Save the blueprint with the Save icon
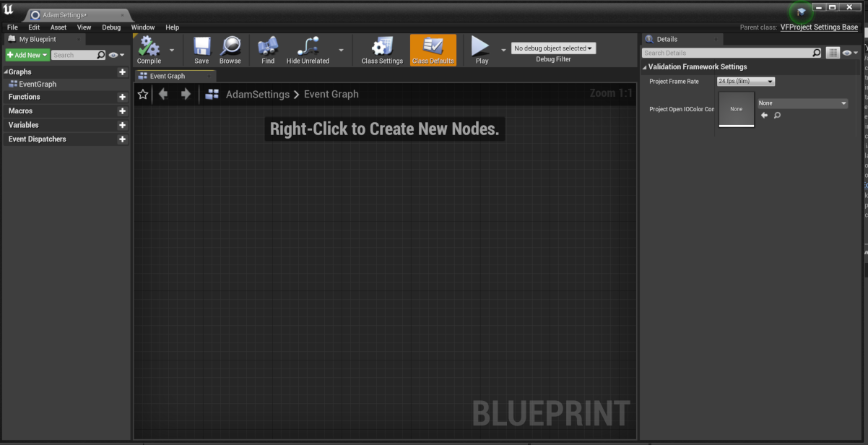Screen dimensions: 868x445 201,48
